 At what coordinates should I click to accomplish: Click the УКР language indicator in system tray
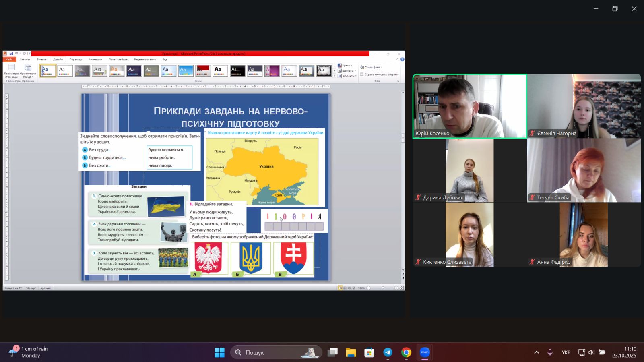coord(566,352)
